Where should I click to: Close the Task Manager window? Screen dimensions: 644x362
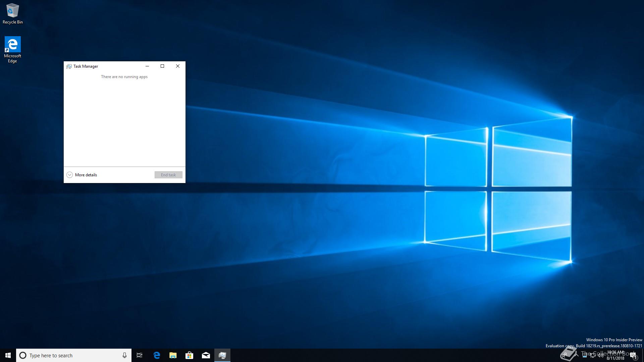(x=178, y=66)
